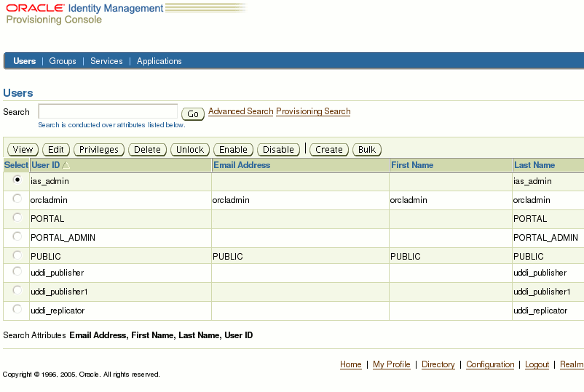Focus the Search input field
584x392 pixels.
coord(108,111)
